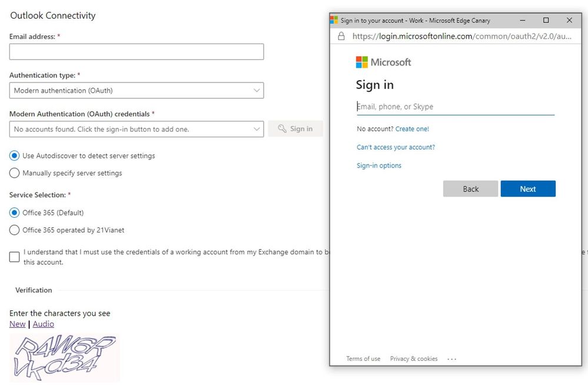Open Terms of use link
This screenshot has height=385, width=588.
click(x=363, y=359)
